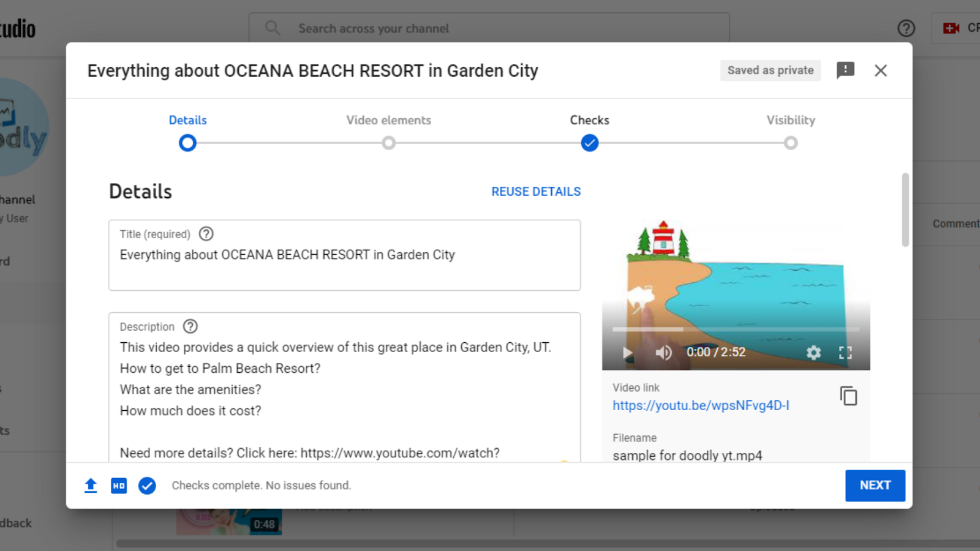This screenshot has width=980, height=551.
Task: Click 'How to get to Palm Beach Resort?' line
Action: click(220, 369)
